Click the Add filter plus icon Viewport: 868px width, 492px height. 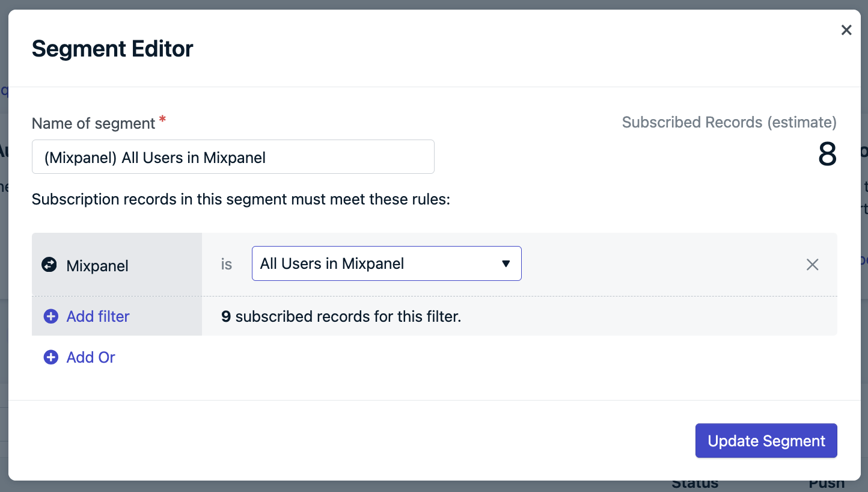click(x=51, y=316)
